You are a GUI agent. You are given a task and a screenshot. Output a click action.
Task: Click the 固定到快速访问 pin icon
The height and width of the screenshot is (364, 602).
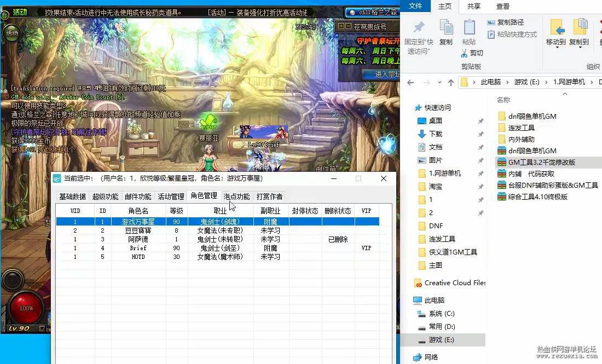point(419,27)
